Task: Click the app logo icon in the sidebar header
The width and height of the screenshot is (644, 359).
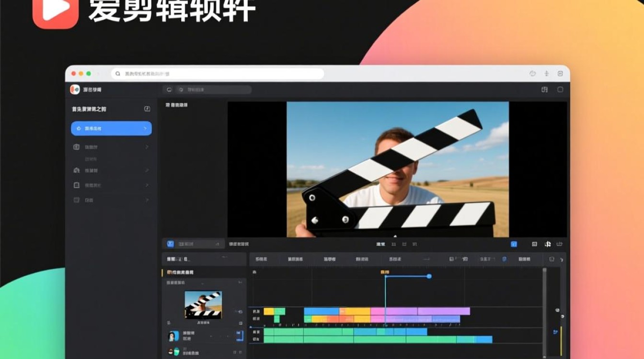Action: click(x=75, y=90)
